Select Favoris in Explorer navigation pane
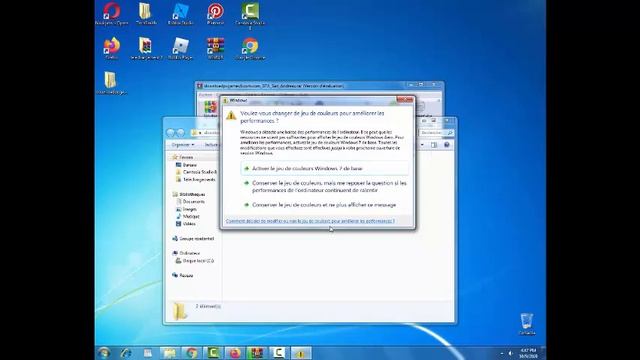The width and height of the screenshot is (640, 360). pyautogui.click(x=182, y=157)
